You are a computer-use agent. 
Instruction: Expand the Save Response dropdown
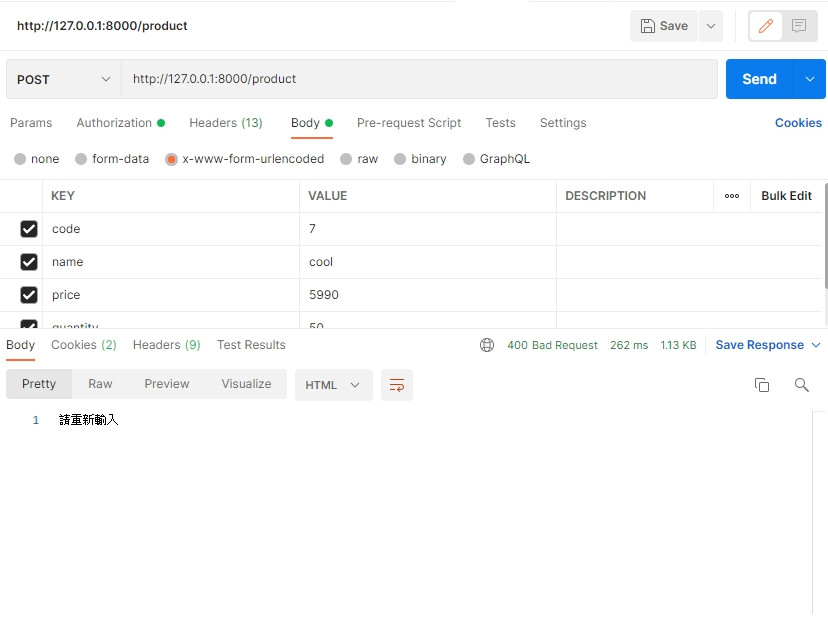click(x=816, y=345)
